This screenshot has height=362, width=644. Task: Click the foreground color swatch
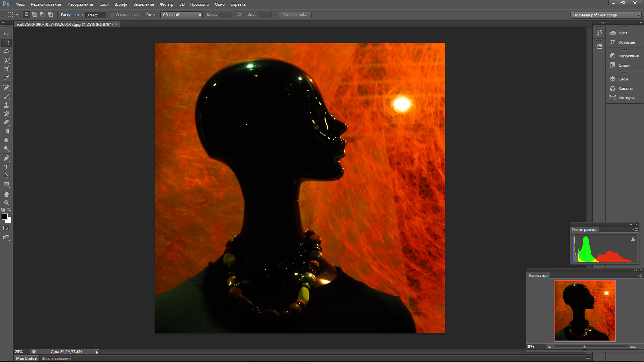point(5,217)
